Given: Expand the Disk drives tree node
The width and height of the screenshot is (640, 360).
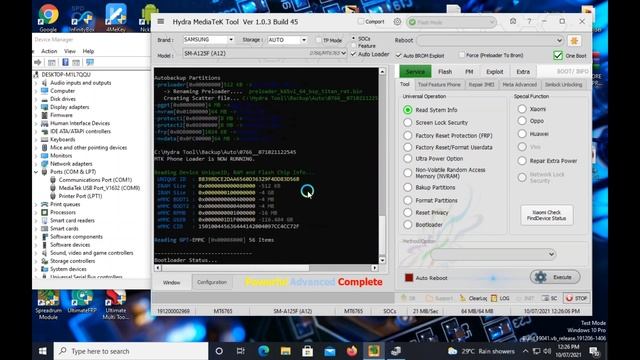Looking at the screenshot, I should click(x=36, y=99).
